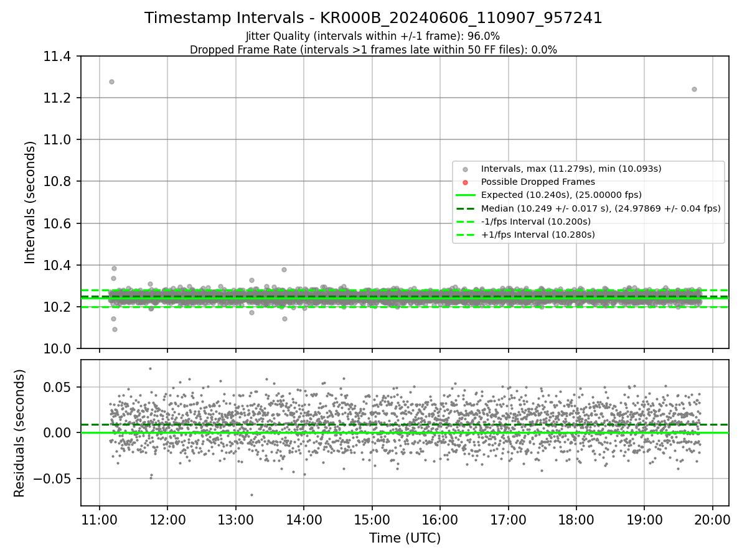Click the '17:00' x-axis tick label
The width and height of the screenshot is (747, 560).
pos(508,521)
